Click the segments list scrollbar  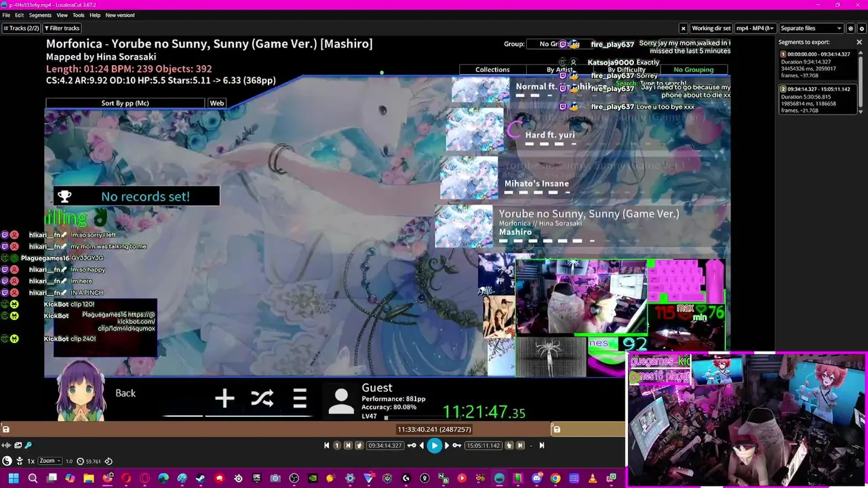(x=861, y=81)
